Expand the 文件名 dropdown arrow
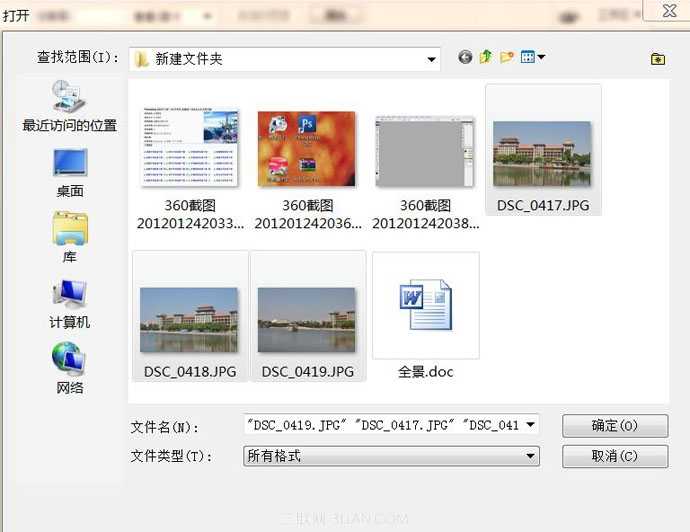 point(531,425)
